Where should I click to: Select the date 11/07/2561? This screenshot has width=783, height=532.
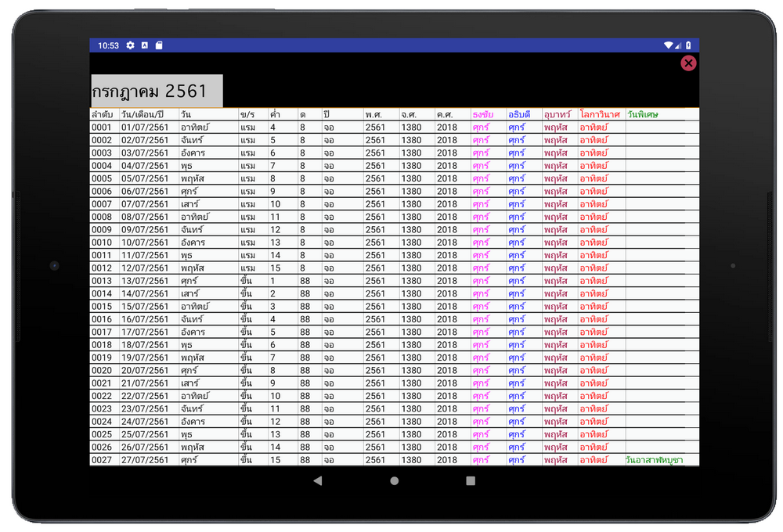click(x=145, y=256)
